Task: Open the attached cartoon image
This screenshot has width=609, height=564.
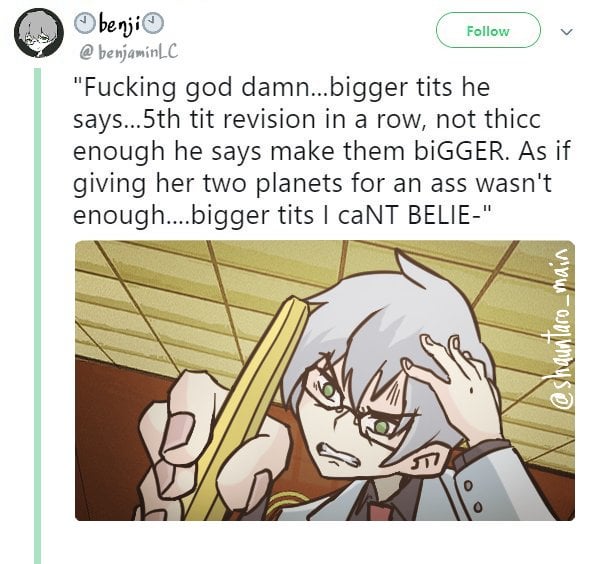Action: (x=325, y=380)
